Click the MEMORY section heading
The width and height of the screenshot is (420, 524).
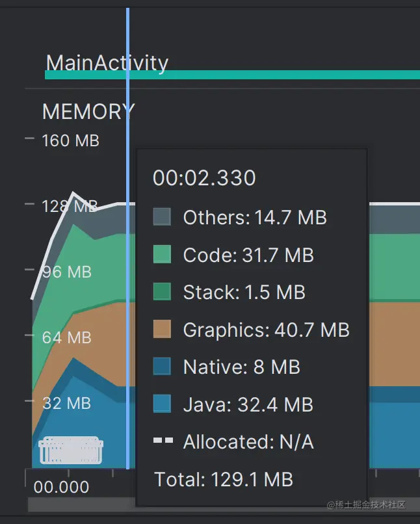[88, 112]
